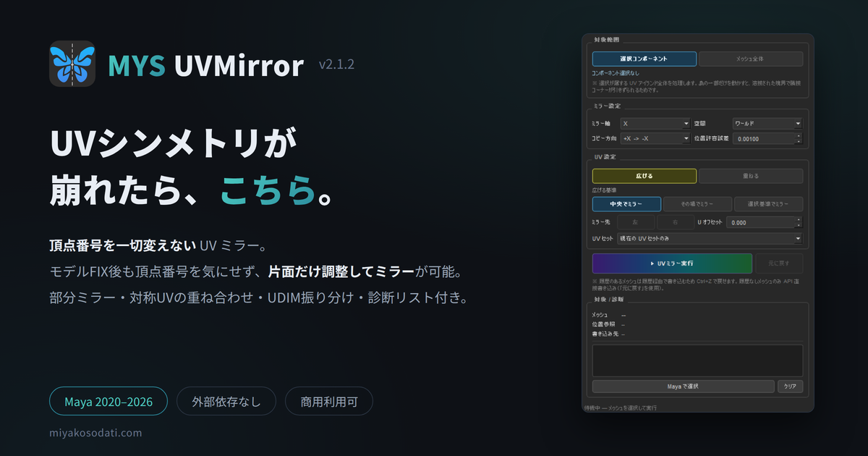Increase 位置許容誤差 with the up spinner arrow

[x=799, y=135]
